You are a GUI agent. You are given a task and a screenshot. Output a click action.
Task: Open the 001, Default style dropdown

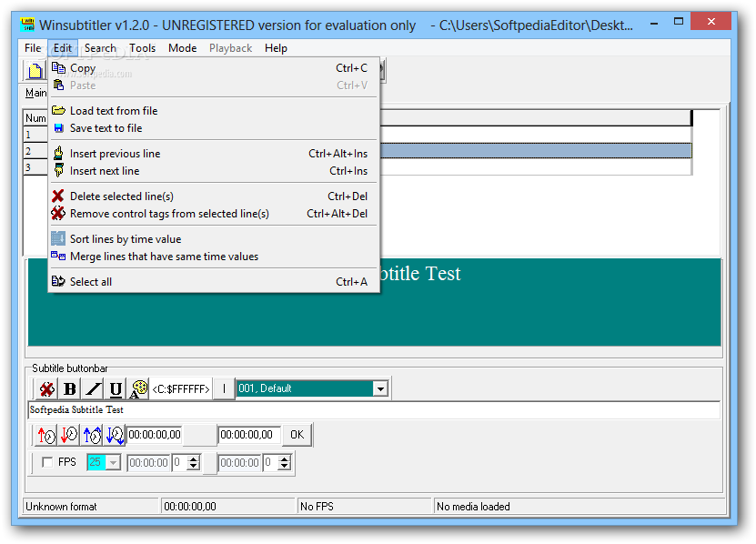(x=380, y=388)
